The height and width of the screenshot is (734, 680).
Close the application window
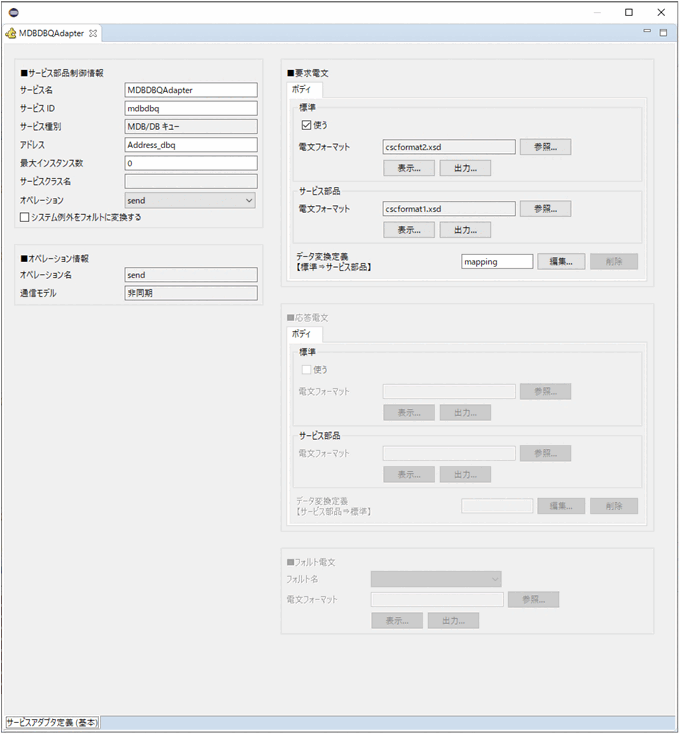[660, 12]
